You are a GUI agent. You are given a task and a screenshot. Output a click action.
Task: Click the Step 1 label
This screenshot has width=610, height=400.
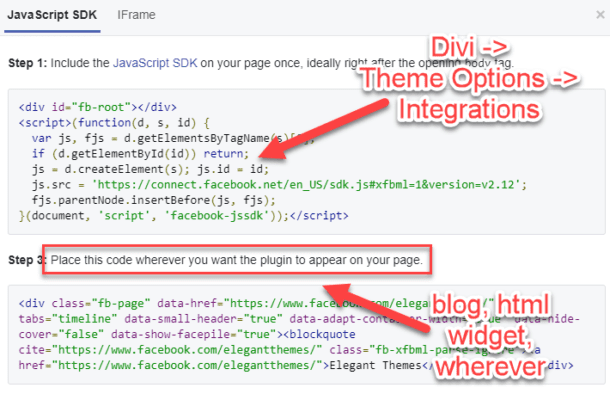click(x=29, y=60)
